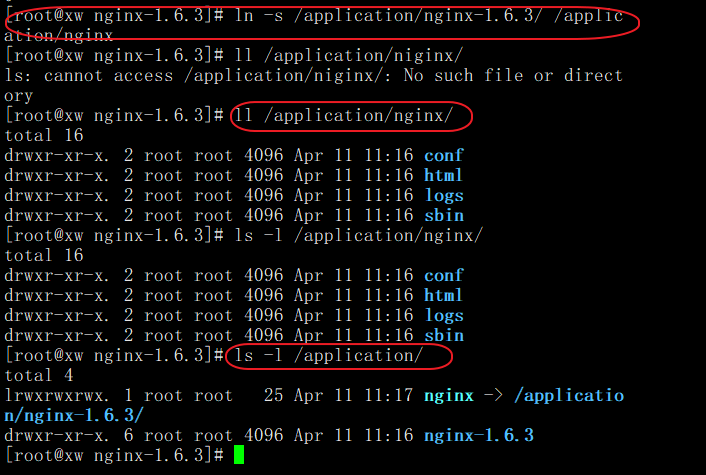Click the '/applicatio' symlink target text
Viewport: 706px width, 475px height.
[569, 395]
